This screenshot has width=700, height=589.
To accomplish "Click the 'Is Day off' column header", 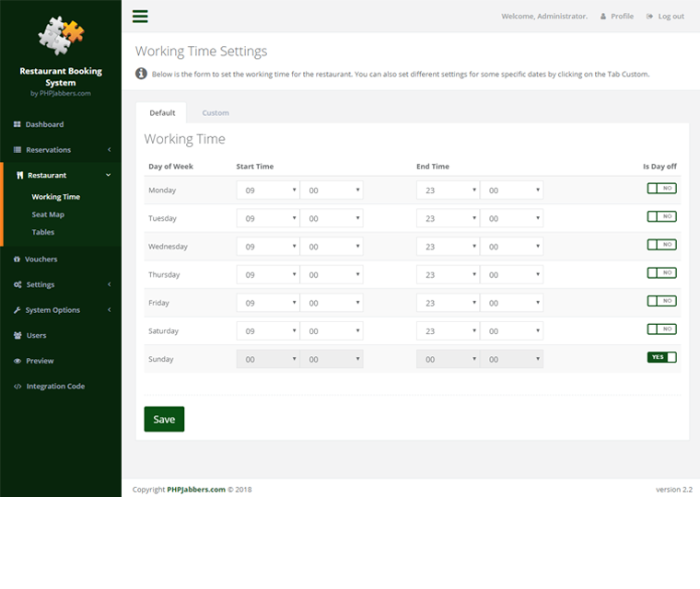I will (659, 167).
